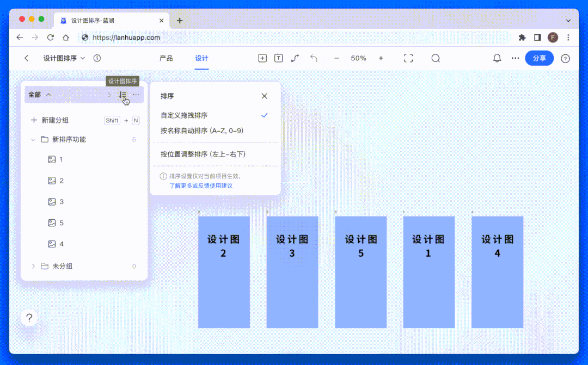Select the Text tool icon
Screen dimensions: 588x365
pos(279,58)
